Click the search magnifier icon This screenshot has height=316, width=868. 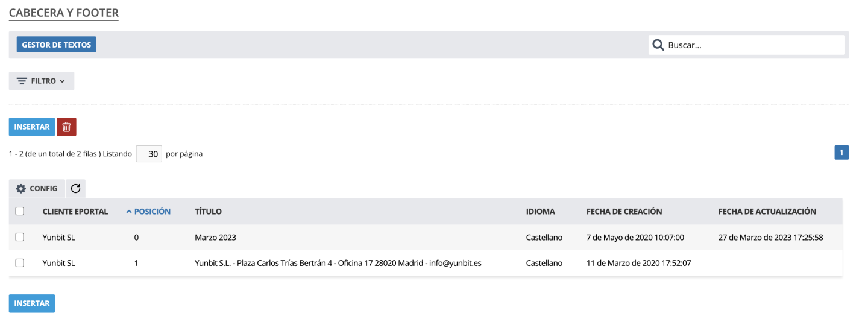[x=658, y=45]
